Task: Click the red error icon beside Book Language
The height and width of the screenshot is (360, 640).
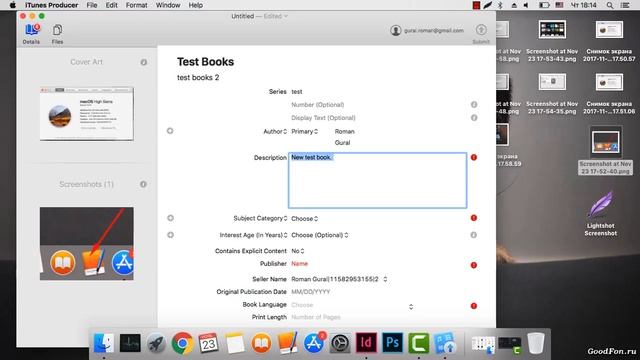Action: click(x=474, y=306)
